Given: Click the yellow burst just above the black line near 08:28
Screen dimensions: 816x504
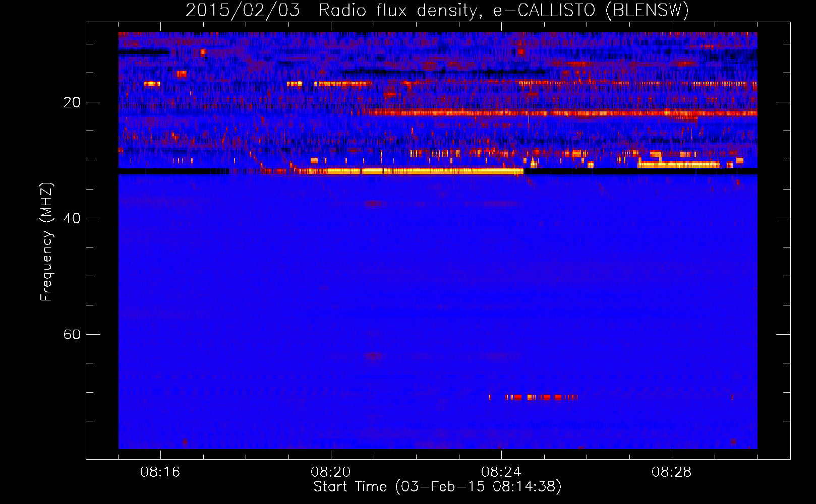Looking at the screenshot, I should (x=678, y=164).
